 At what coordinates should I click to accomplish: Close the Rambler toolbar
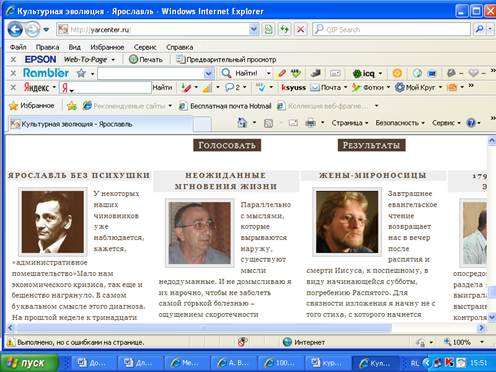coord(13,73)
